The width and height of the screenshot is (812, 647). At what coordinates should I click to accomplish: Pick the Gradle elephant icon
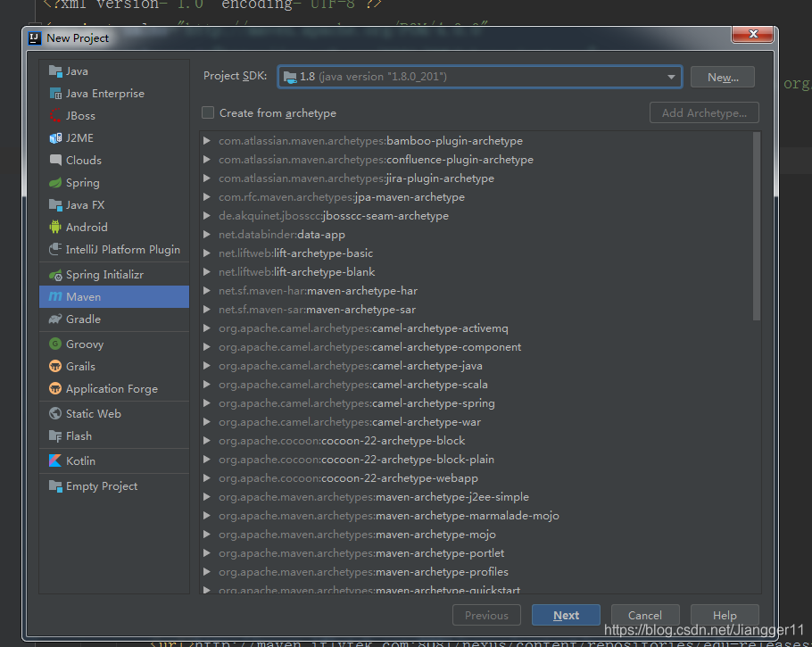(55, 319)
